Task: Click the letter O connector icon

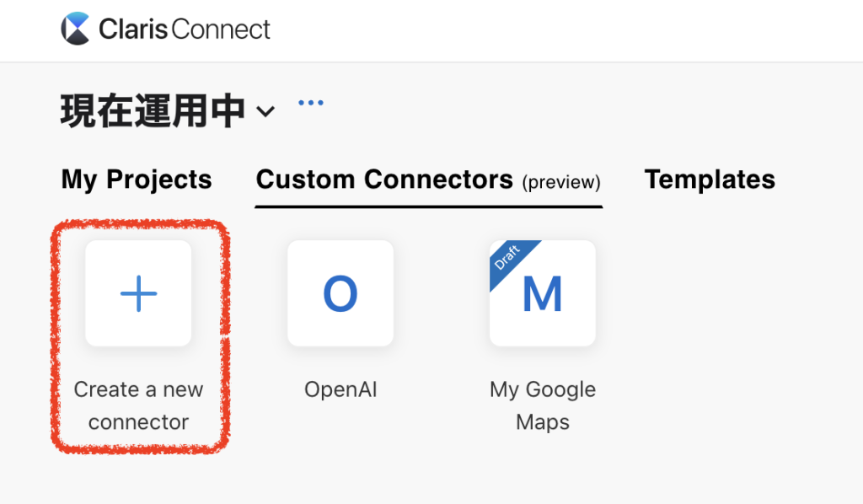Action: pyautogui.click(x=340, y=293)
